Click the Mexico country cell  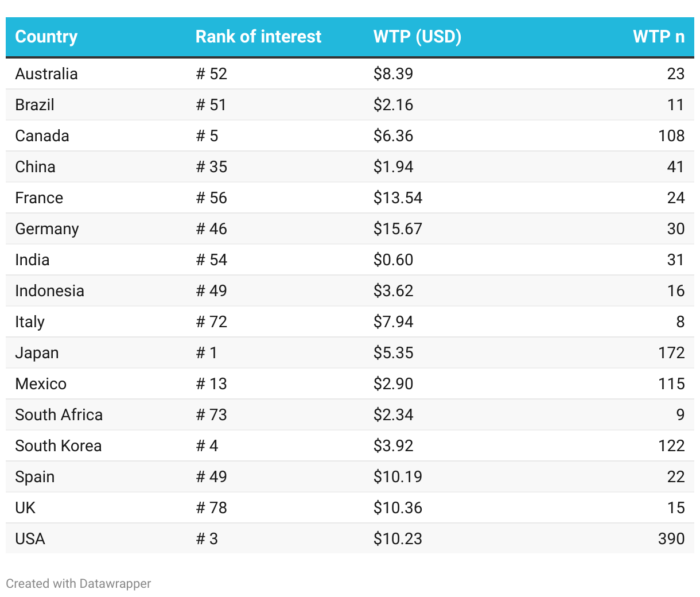(41, 384)
